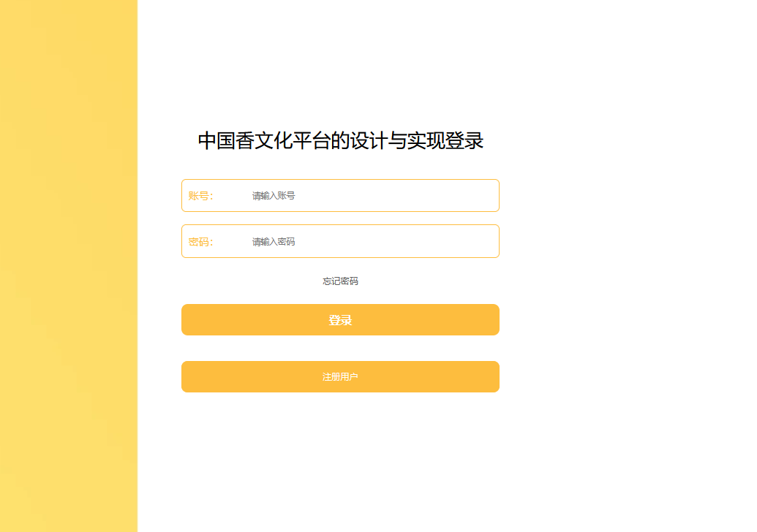Click the 请输入密码 placeholder text

tap(274, 242)
